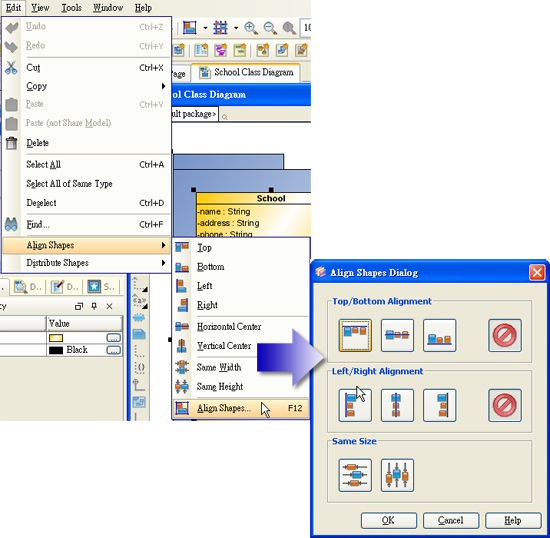Click the -name : String attribute
The image size is (550, 538).
click(224, 211)
